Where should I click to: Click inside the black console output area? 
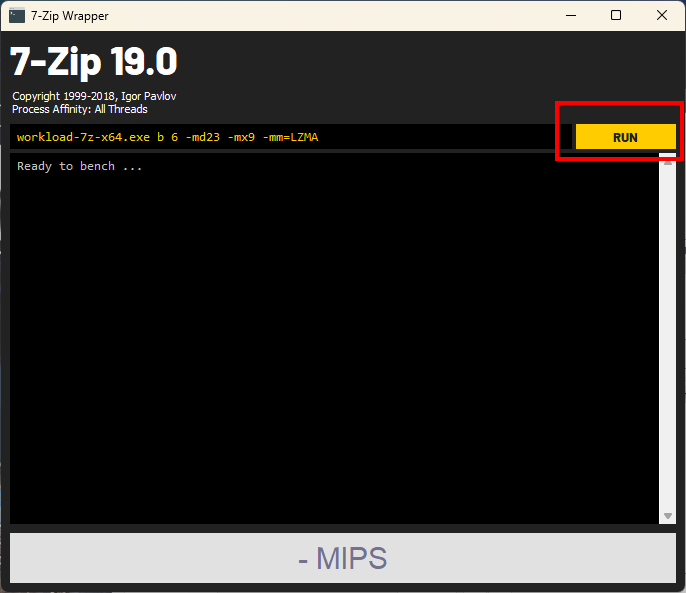click(x=334, y=338)
